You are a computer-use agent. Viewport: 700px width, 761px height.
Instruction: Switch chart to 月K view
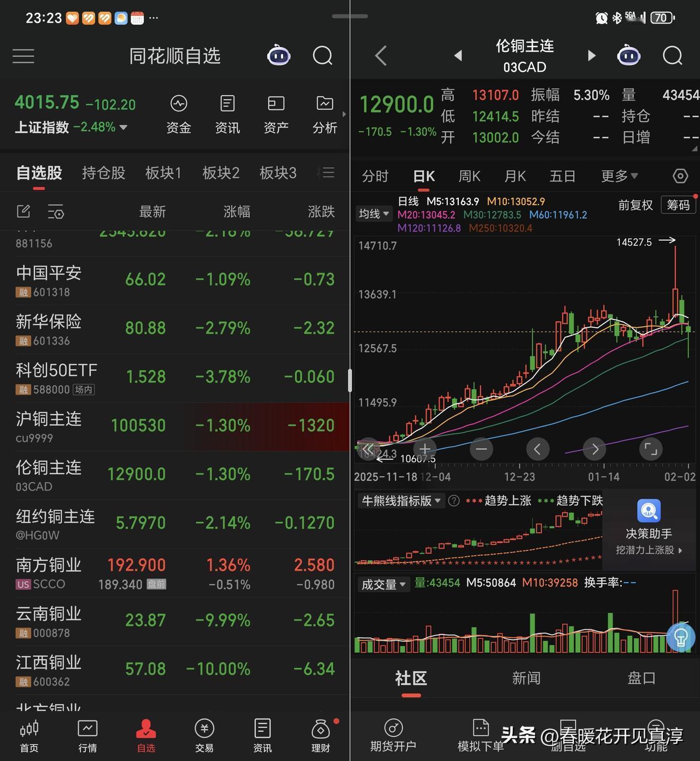click(515, 176)
